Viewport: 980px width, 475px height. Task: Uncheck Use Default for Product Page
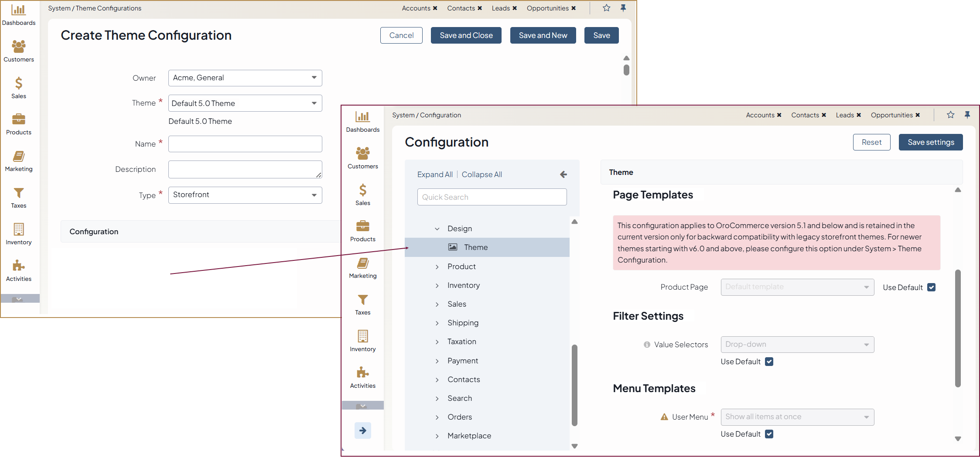(931, 287)
